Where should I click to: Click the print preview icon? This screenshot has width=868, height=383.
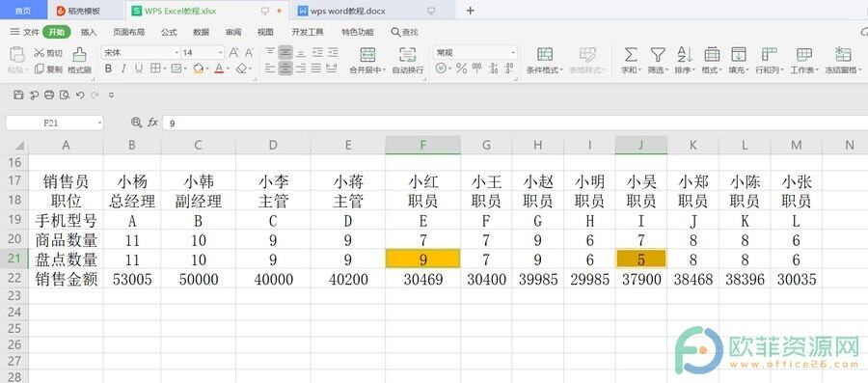click(x=65, y=95)
